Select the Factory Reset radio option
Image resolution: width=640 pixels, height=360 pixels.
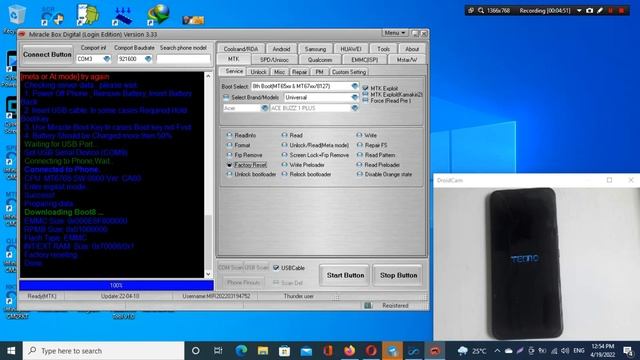(x=229, y=165)
